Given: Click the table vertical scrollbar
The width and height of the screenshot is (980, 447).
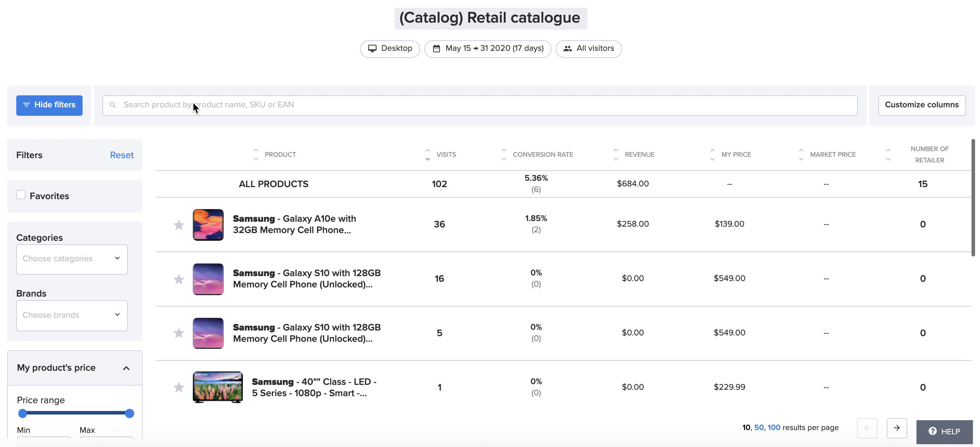Looking at the screenshot, I should coord(973,198).
